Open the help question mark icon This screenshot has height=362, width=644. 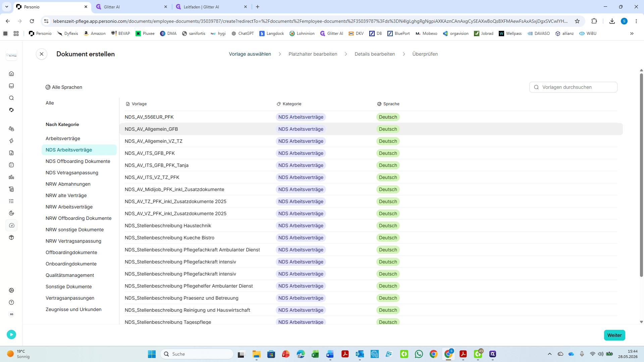coord(11,302)
